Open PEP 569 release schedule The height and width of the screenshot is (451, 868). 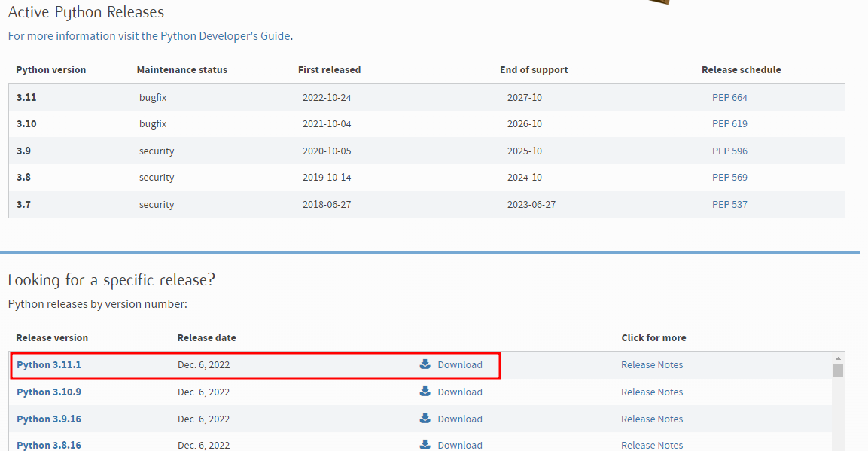point(729,178)
